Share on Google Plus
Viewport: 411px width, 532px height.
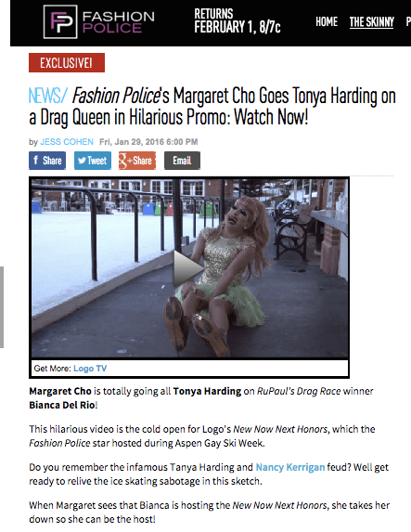tap(137, 161)
